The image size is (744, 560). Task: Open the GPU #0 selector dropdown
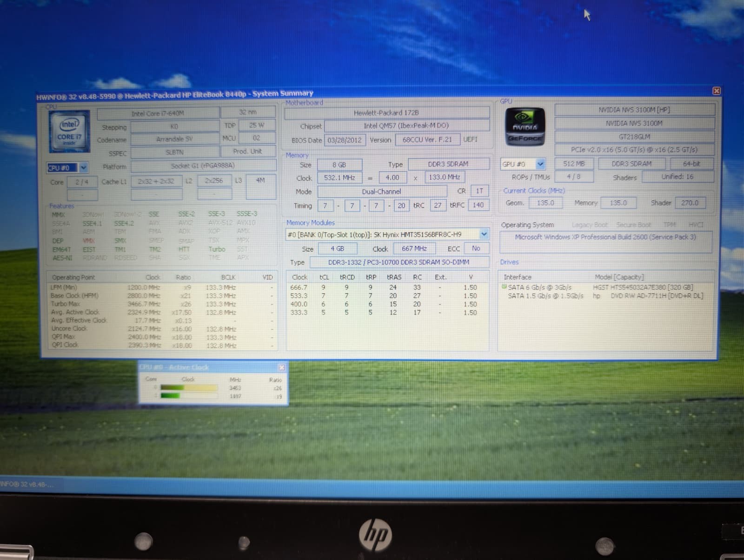pyautogui.click(x=540, y=164)
